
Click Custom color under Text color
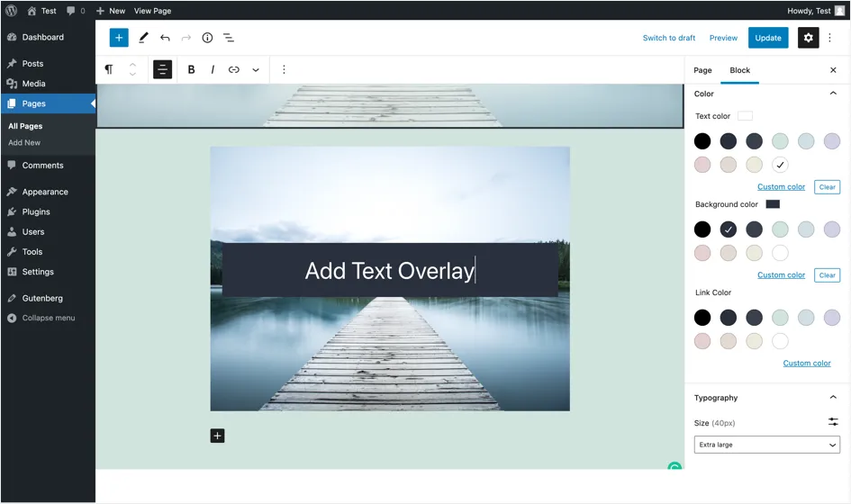point(781,186)
